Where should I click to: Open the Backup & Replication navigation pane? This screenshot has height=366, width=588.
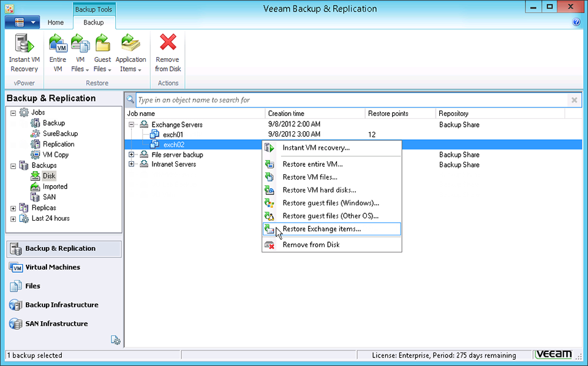(x=64, y=248)
